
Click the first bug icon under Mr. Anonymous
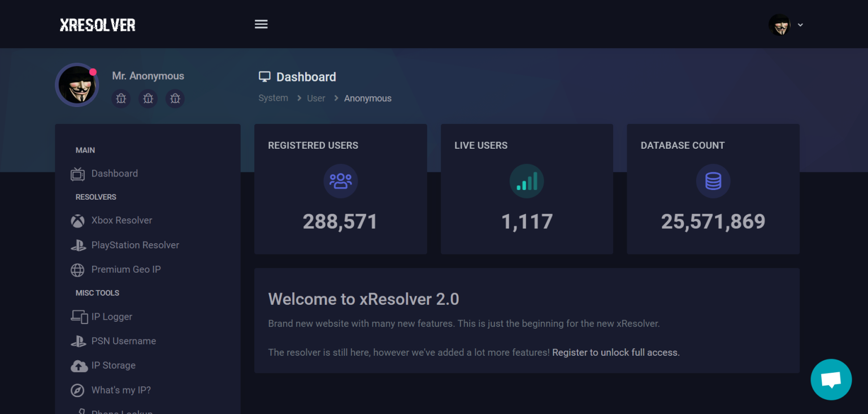pyautogui.click(x=121, y=98)
